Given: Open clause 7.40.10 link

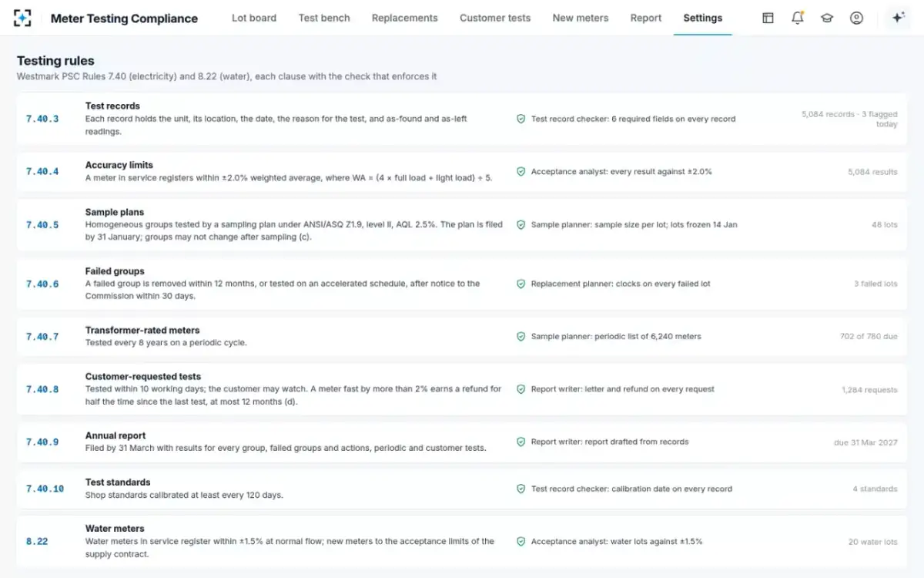Looking at the screenshot, I should (x=45, y=489).
